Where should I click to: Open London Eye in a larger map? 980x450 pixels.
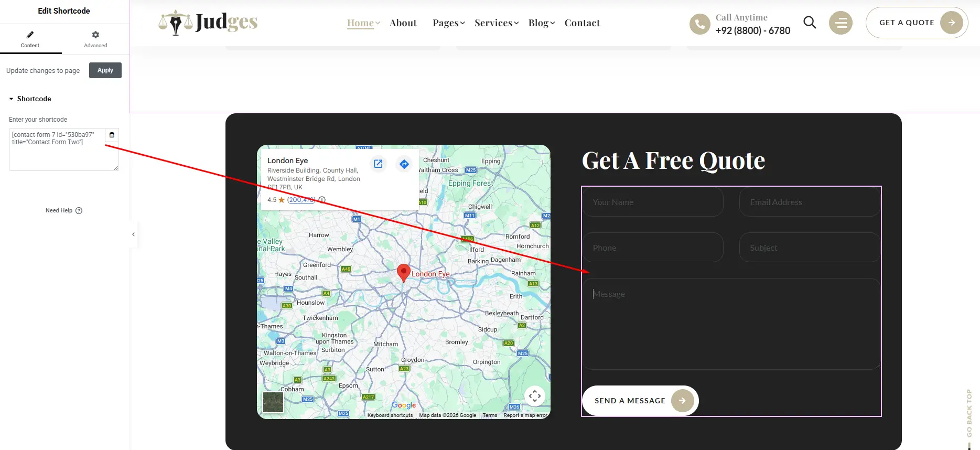(x=378, y=164)
